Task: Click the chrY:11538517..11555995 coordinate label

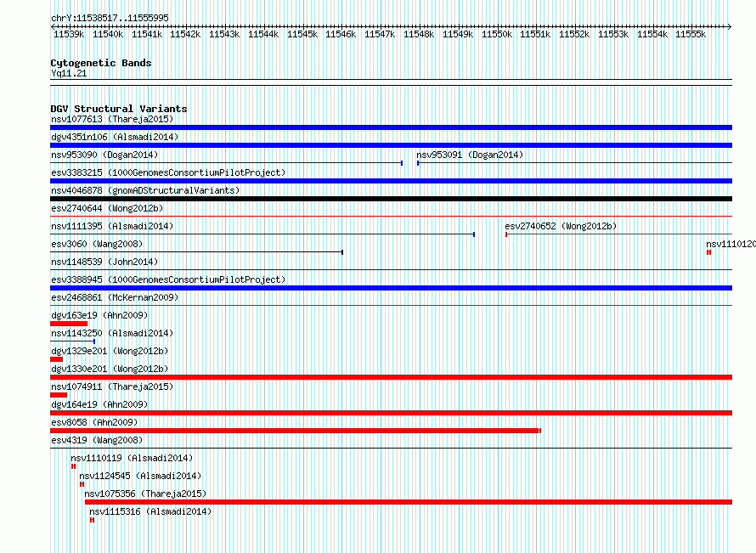Action: (x=110, y=18)
